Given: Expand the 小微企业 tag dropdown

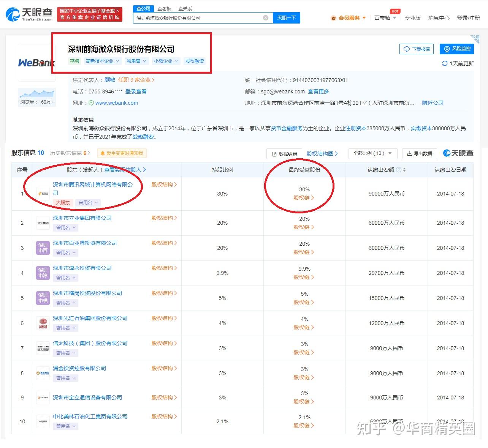Looking at the screenshot, I should point(166,61).
